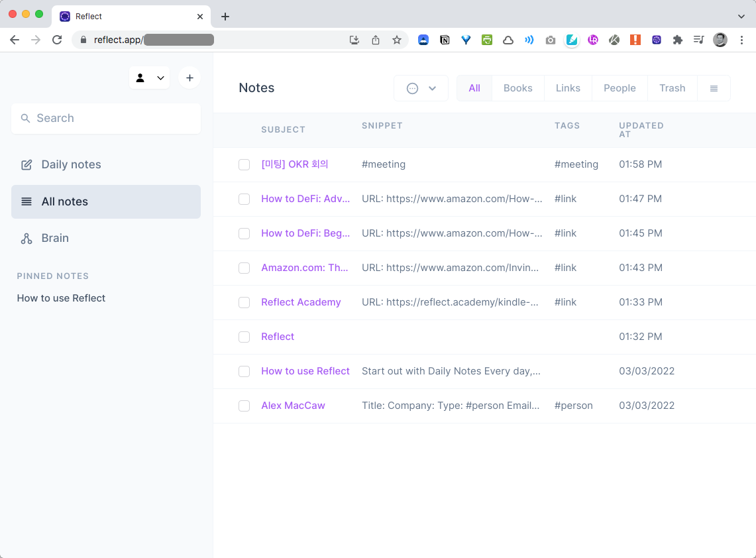Check the How to DeFi: Beg... checkbox
Screen dimensions: 756x558
point(244,233)
